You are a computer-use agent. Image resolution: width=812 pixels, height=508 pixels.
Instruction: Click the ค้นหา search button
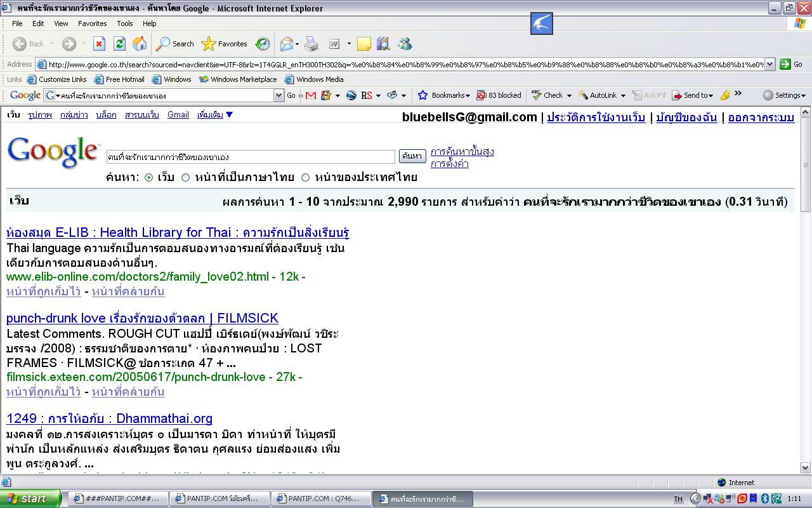coord(412,156)
